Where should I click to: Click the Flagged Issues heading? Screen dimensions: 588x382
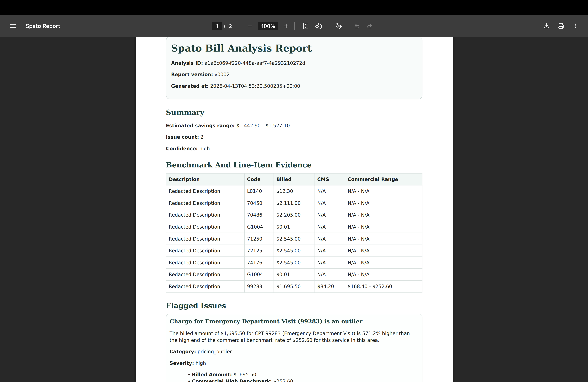tap(196, 306)
